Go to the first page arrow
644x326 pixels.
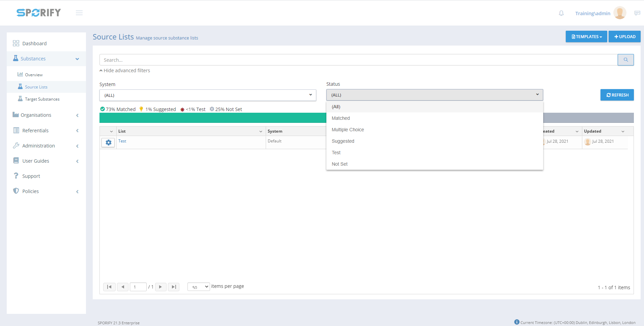pos(109,287)
